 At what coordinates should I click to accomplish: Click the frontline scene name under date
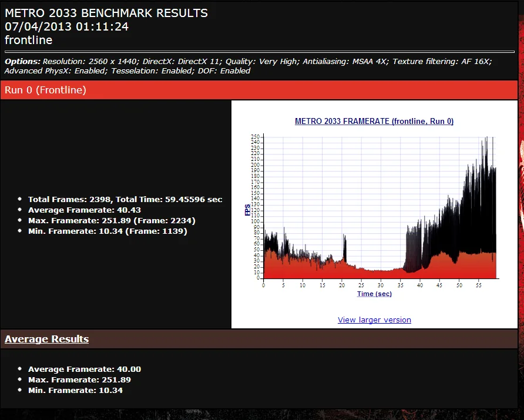click(28, 40)
